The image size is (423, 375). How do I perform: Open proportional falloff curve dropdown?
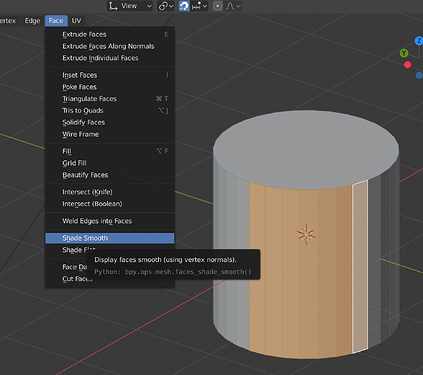pos(233,6)
